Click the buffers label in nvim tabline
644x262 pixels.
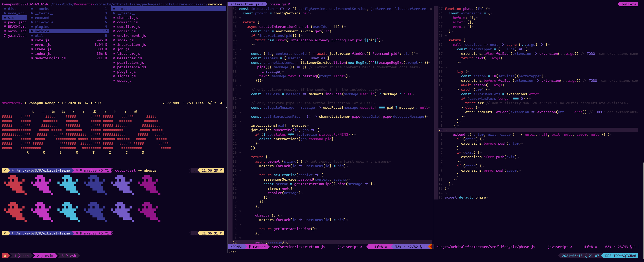point(628,4)
